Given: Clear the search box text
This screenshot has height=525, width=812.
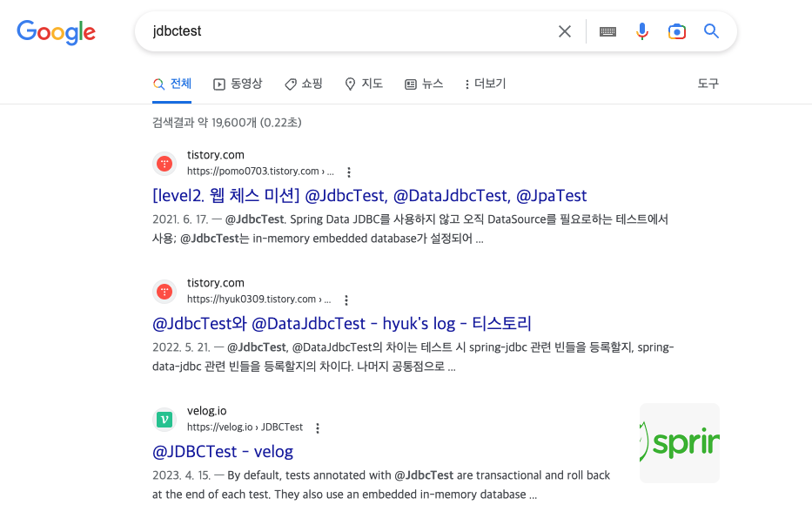Looking at the screenshot, I should [x=565, y=31].
